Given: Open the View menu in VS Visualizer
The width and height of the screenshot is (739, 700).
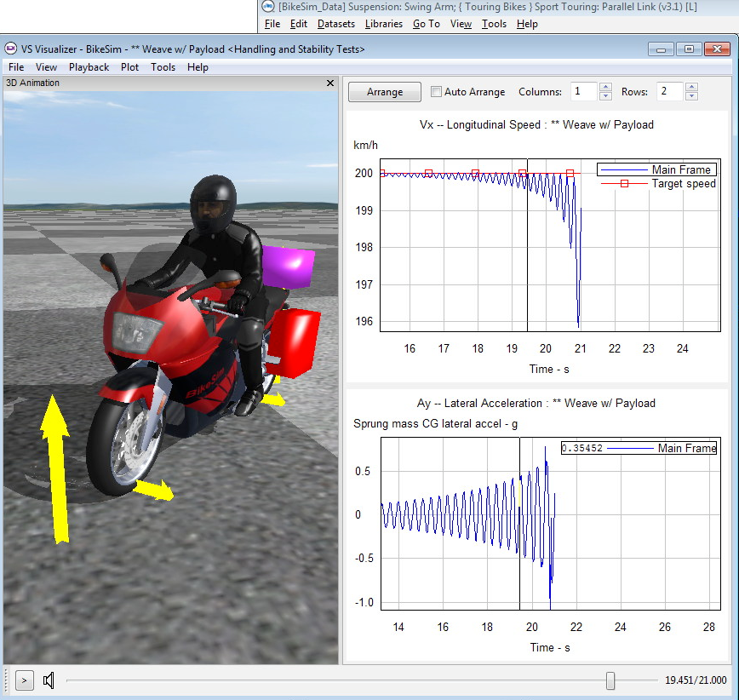Looking at the screenshot, I should pyautogui.click(x=46, y=67).
